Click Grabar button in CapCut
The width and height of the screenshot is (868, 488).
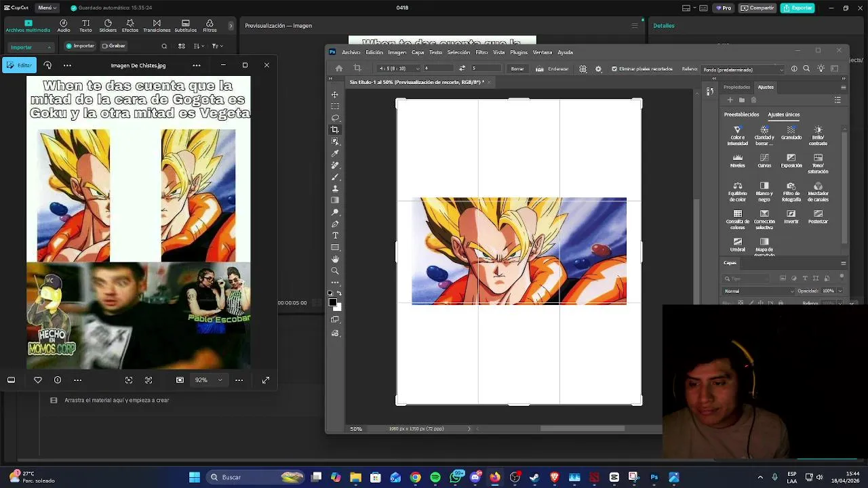tap(113, 46)
